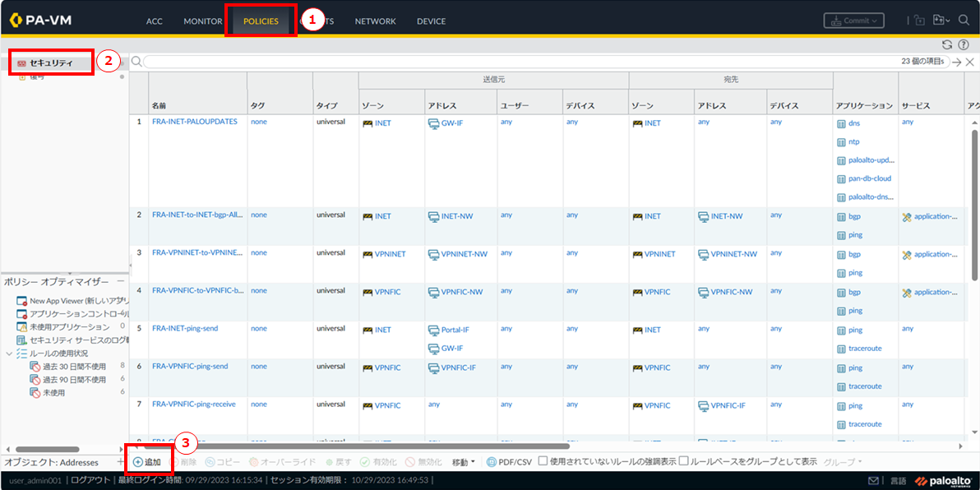This screenshot has width=980, height=490.
Task: Click the search magnifier in top bar
Action: tap(964, 21)
